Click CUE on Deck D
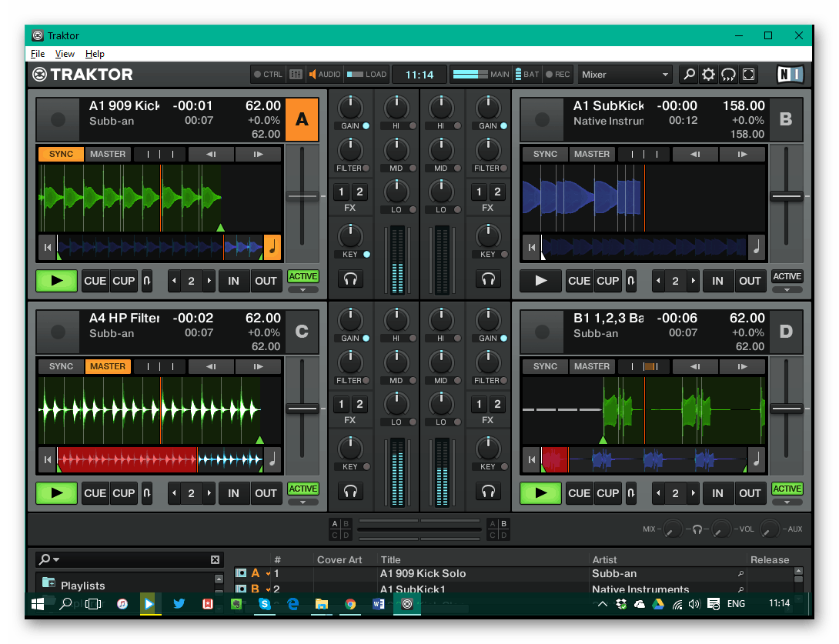 click(580, 493)
